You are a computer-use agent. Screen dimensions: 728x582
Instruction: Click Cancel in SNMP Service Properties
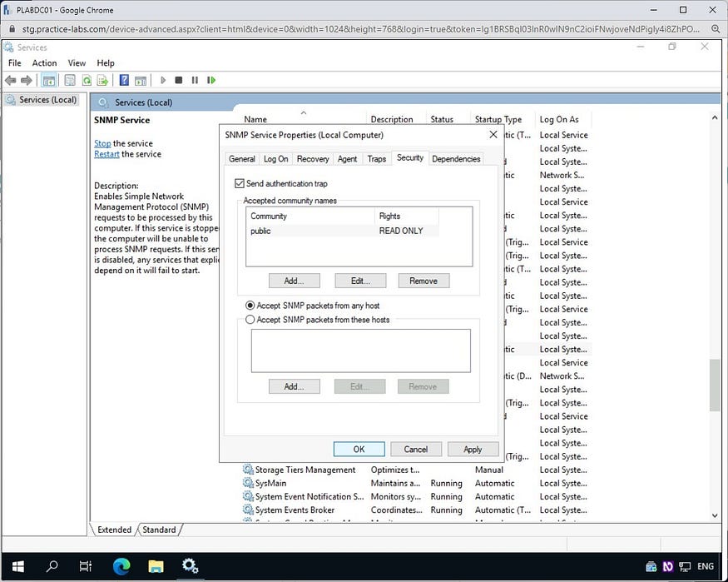(x=415, y=449)
